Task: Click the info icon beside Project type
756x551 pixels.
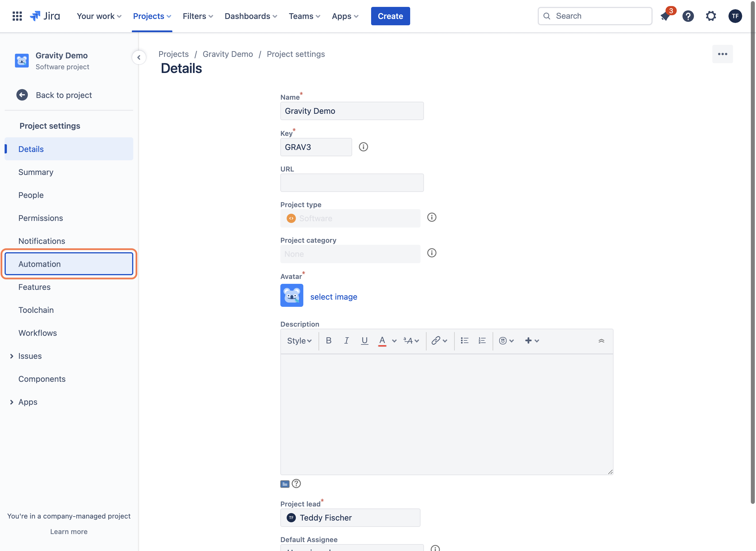Action: pyautogui.click(x=431, y=217)
